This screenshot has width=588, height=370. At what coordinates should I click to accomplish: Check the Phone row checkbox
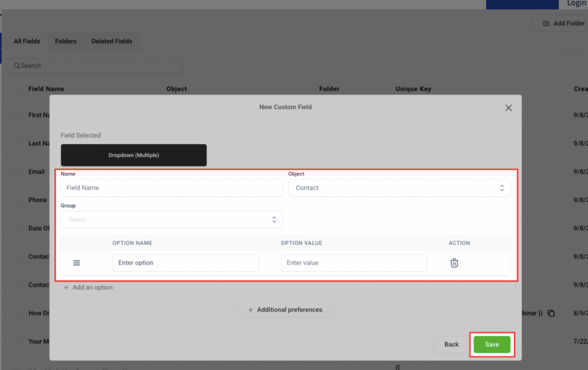(17, 200)
